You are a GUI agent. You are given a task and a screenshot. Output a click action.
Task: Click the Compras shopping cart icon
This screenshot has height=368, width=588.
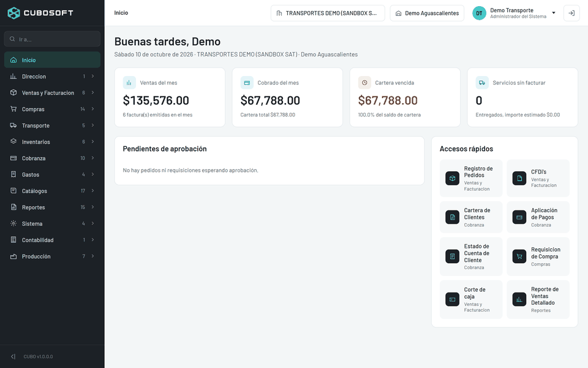click(x=13, y=109)
